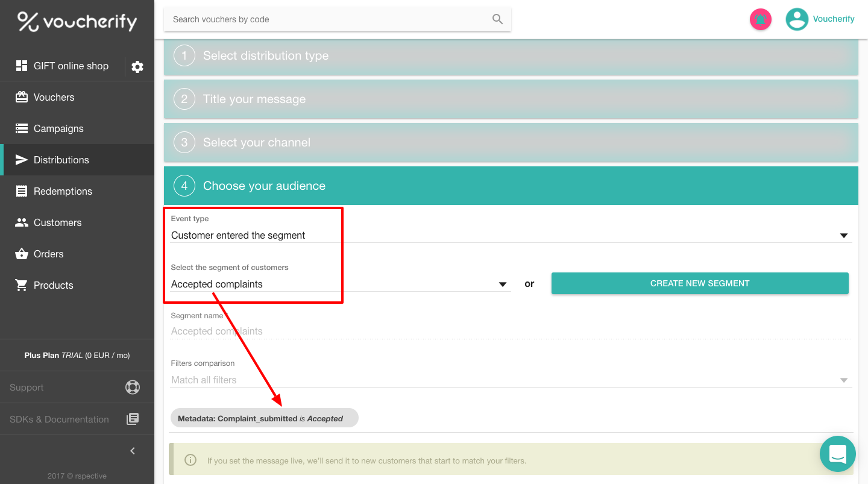This screenshot has width=868, height=484.
Task: Open Vouchers in the sidebar
Action: click(54, 97)
